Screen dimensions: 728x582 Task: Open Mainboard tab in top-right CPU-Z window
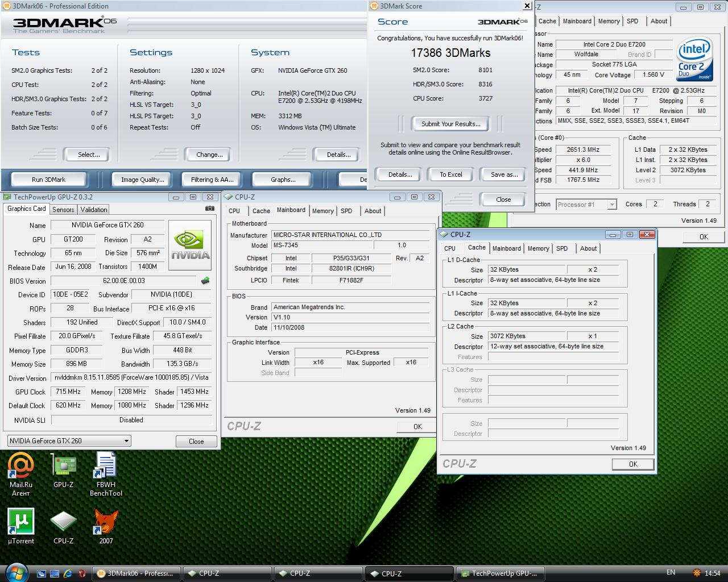pyautogui.click(x=577, y=21)
